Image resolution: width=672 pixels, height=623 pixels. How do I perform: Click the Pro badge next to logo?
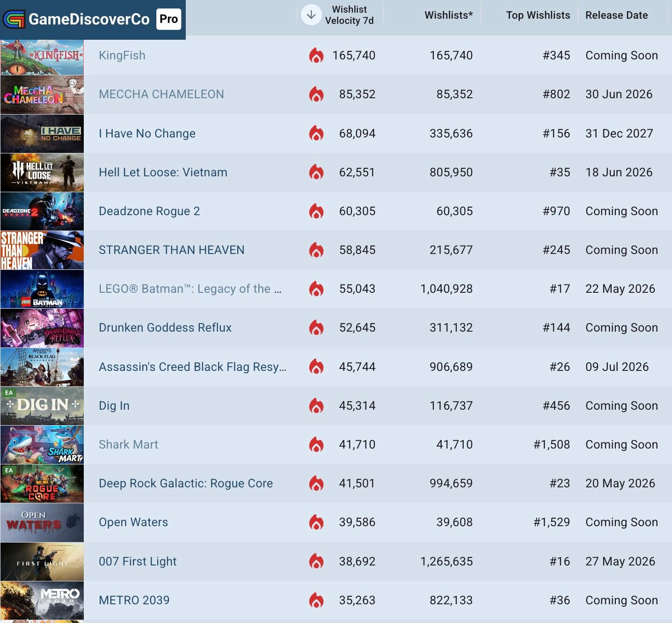(168, 19)
